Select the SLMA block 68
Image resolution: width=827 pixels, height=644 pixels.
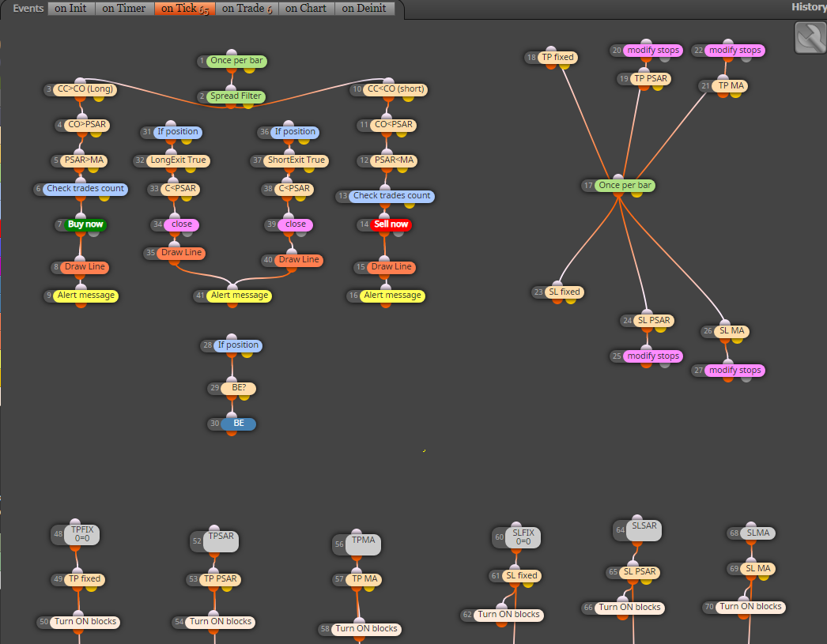coord(758,533)
